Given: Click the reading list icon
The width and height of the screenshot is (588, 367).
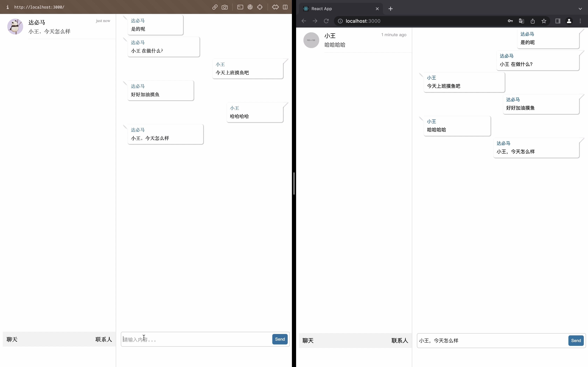Looking at the screenshot, I should [x=558, y=21].
